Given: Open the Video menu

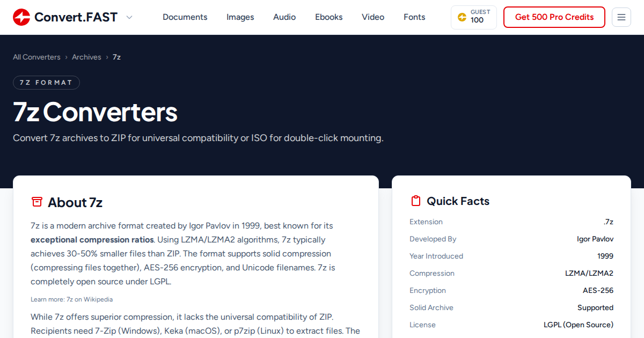Looking at the screenshot, I should pos(373,17).
